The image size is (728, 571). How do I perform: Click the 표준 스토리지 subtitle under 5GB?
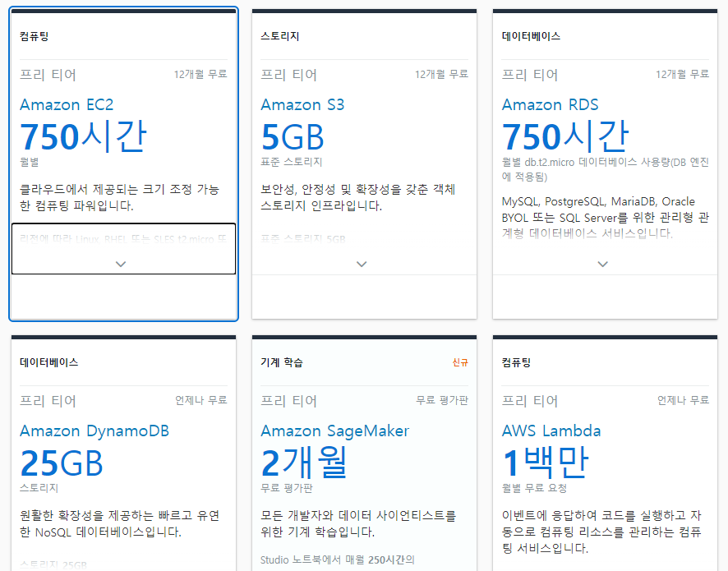click(291, 162)
